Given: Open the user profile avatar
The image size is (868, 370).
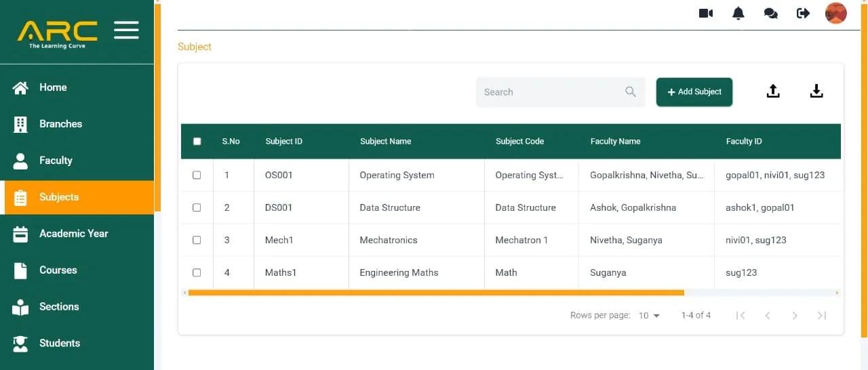Looking at the screenshot, I should [835, 13].
